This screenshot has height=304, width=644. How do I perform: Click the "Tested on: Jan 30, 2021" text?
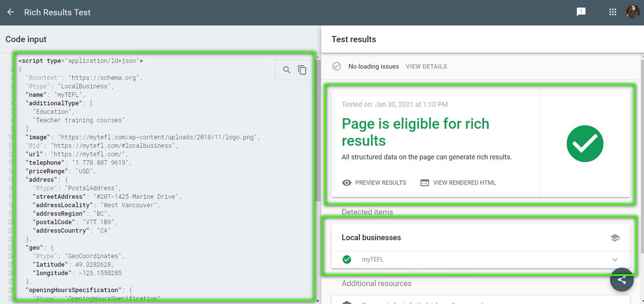pos(394,104)
